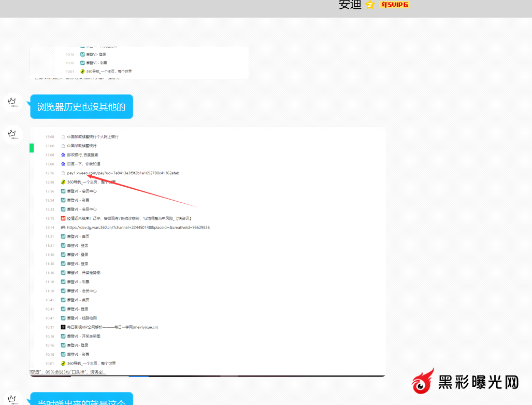The height and width of the screenshot is (405, 532).
Task: Click the username 安迪 in header
Action: (350, 5)
